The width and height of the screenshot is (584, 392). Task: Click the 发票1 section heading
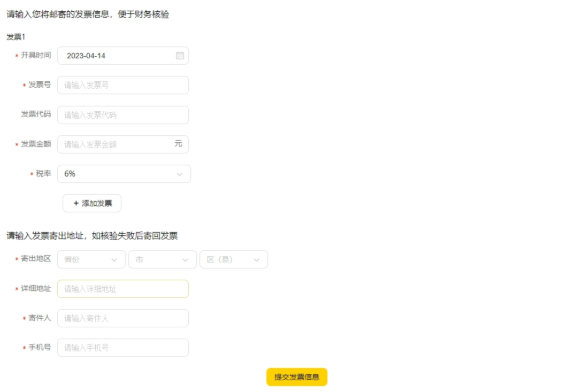(x=16, y=37)
